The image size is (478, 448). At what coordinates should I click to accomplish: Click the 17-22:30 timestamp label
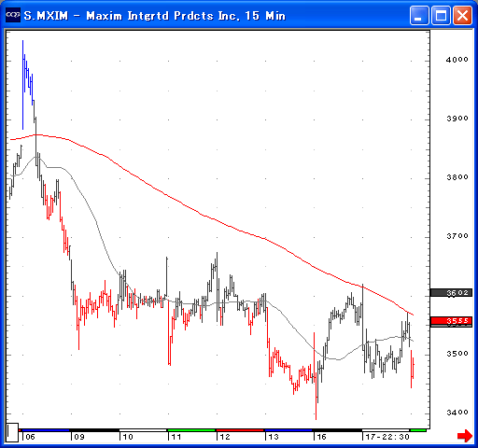pos(387,437)
